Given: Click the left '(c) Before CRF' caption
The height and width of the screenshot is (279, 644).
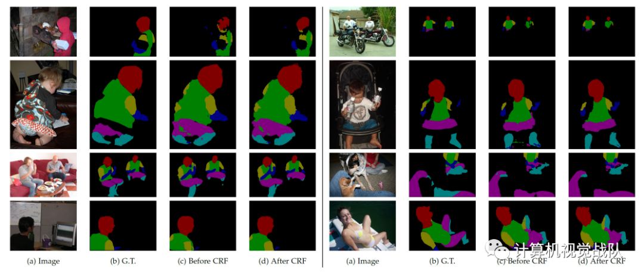Looking at the screenshot, I should click(x=203, y=262).
